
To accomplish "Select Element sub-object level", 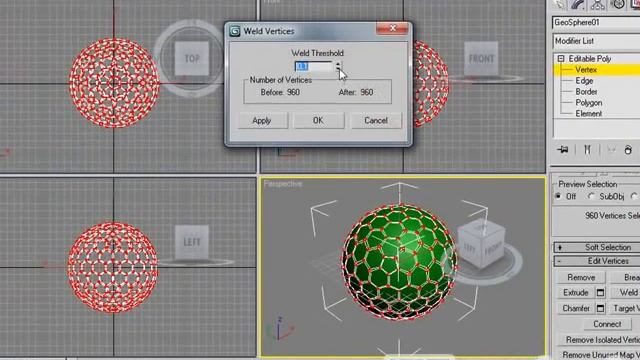I will pos(589,114).
